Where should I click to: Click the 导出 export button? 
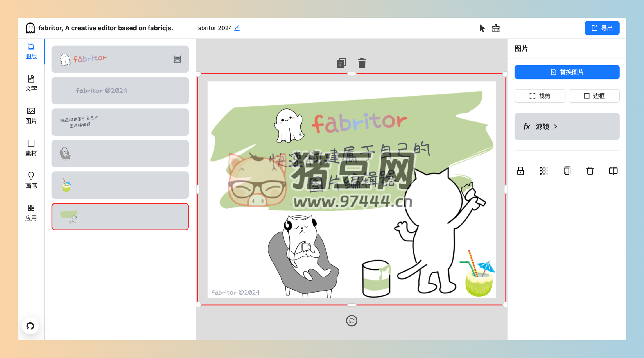(602, 28)
